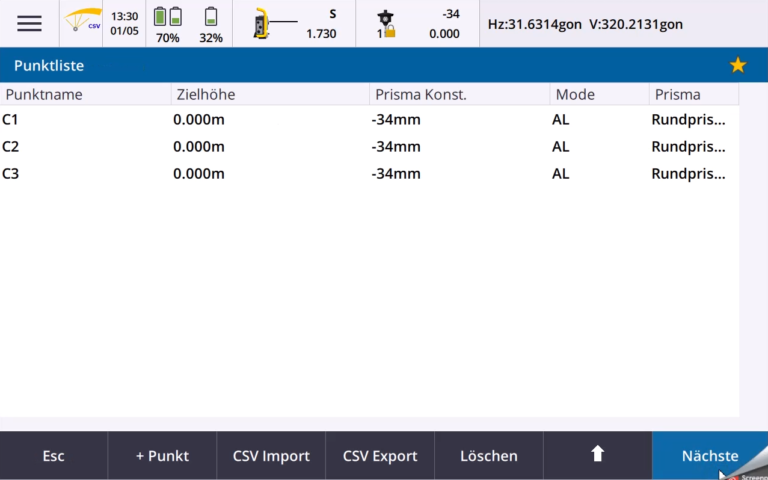Click the CSV job icon
This screenshot has width=768, height=480.
pyautogui.click(x=83, y=23)
